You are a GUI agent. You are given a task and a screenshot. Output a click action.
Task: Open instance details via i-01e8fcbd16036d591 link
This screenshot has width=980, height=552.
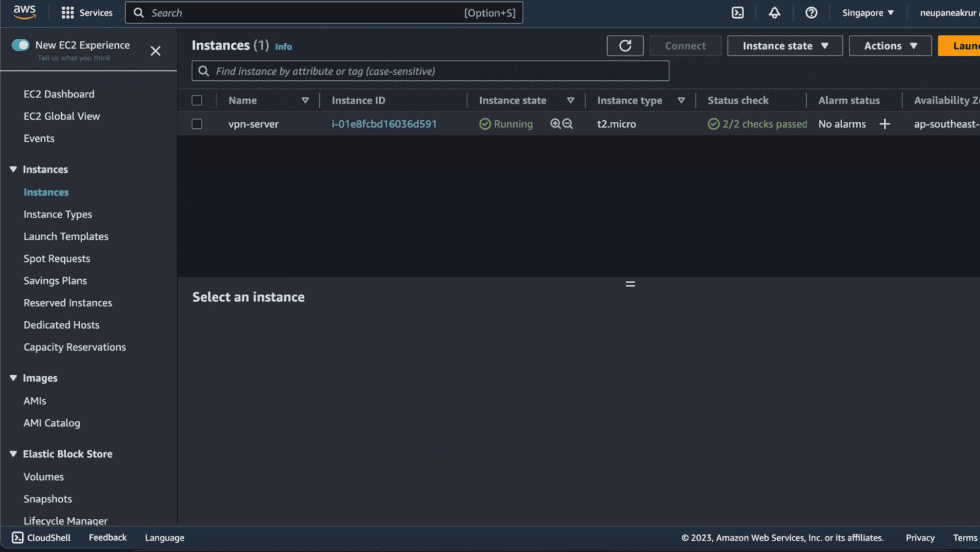tap(385, 124)
